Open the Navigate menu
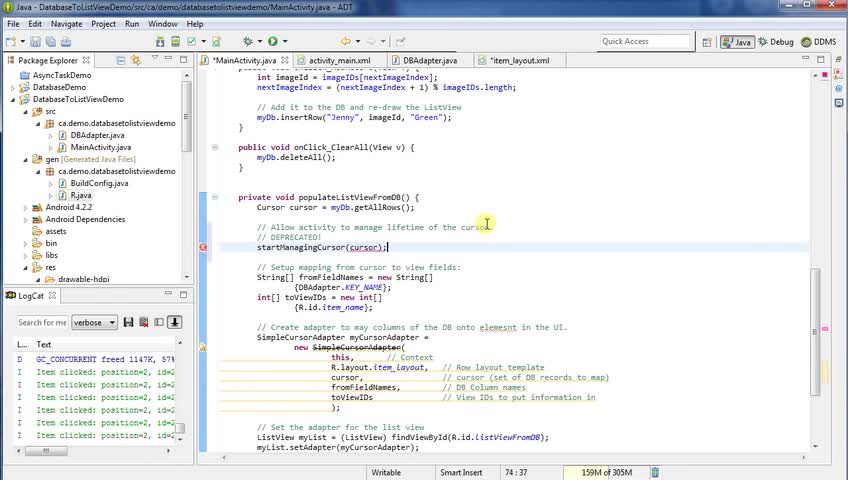This screenshot has width=848, height=480. 67,23
